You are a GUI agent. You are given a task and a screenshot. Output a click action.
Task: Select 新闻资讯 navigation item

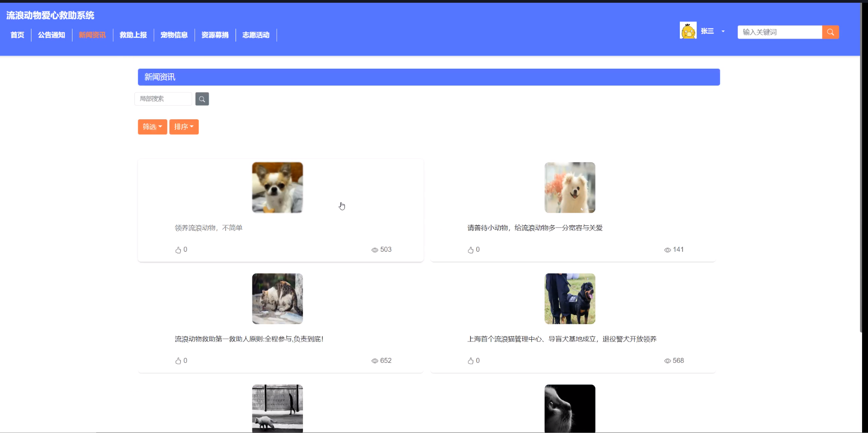click(92, 35)
